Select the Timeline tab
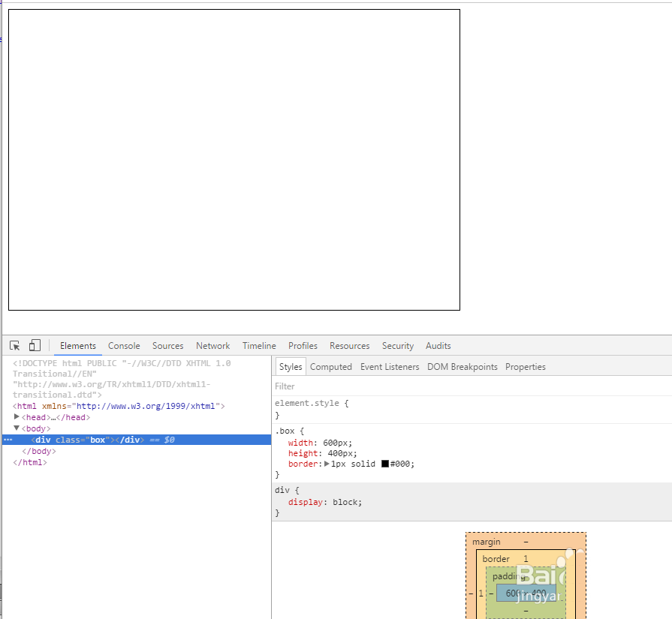The height and width of the screenshot is (619, 672). point(259,346)
